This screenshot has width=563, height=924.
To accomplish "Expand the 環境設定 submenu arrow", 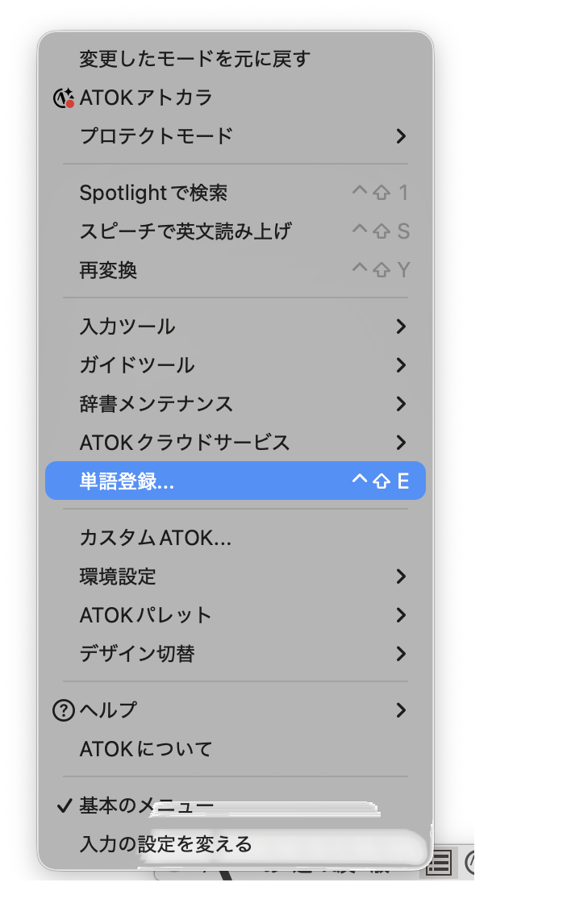I will pos(401,576).
